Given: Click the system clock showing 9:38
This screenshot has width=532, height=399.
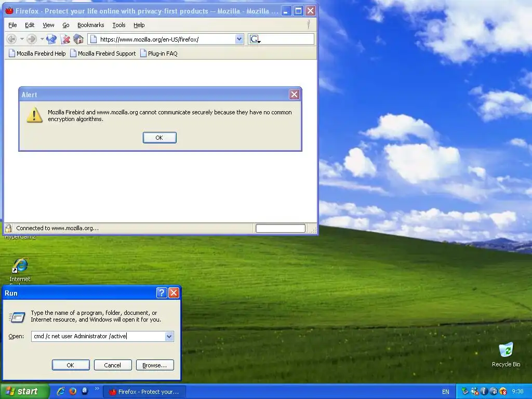Looking at the screenshot, I should click(518, 392).
